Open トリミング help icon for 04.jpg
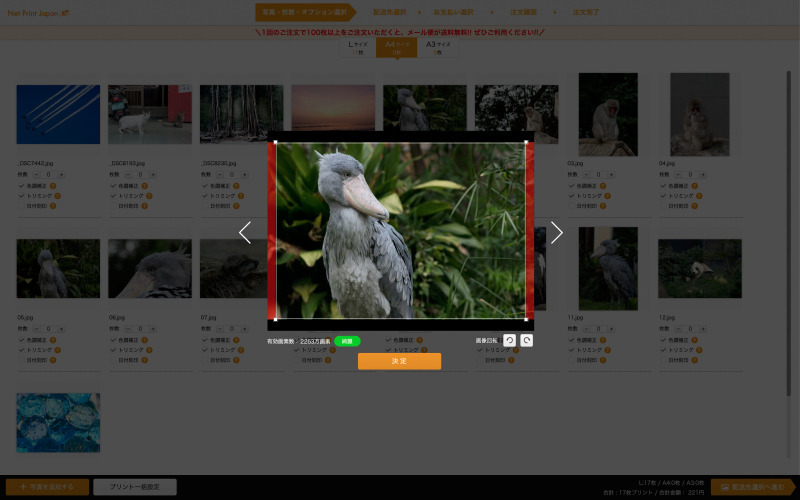The width and height of the screenshot is (800, 500). pyautogui.click(x=699, y=196)
